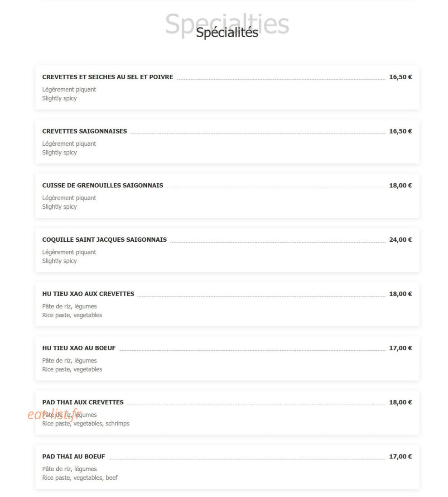The height and width of the screenshot is (497, 448).
Task: Open Cuisse de grenouilles Saigonnais dish
Action: 102,186
